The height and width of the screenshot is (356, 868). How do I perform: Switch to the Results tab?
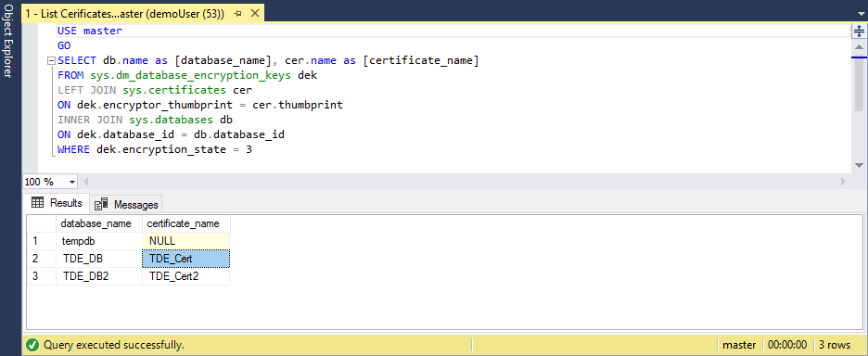pyautogui.click(x=57, y=203)
